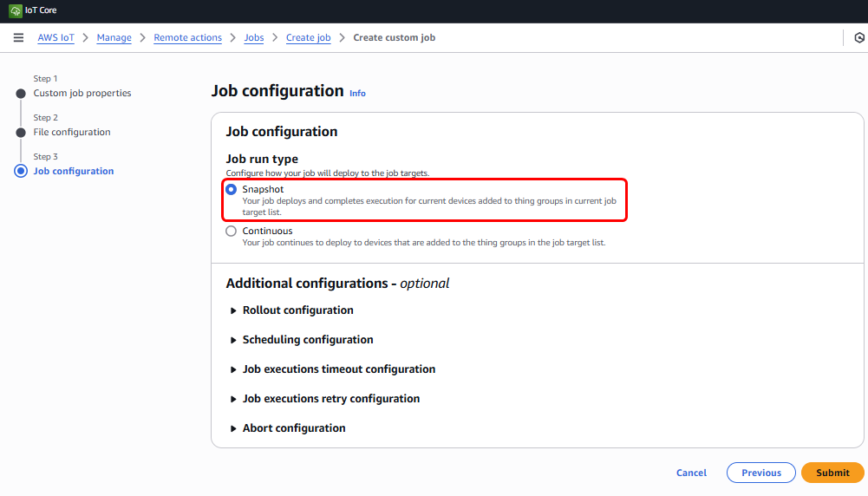The image size is (868, 496).
Task: Open the hamburger navigation menu
Action: coord(18,38)
